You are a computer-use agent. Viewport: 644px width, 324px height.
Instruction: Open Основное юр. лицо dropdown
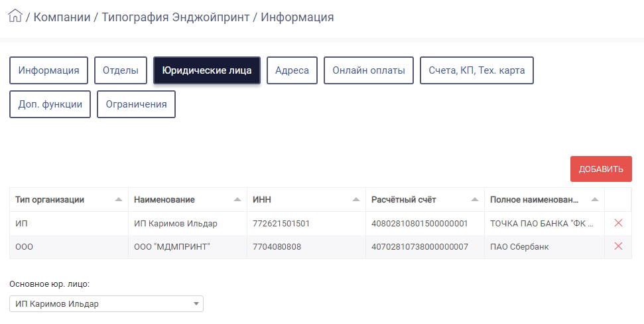click(x=106, y=304)
